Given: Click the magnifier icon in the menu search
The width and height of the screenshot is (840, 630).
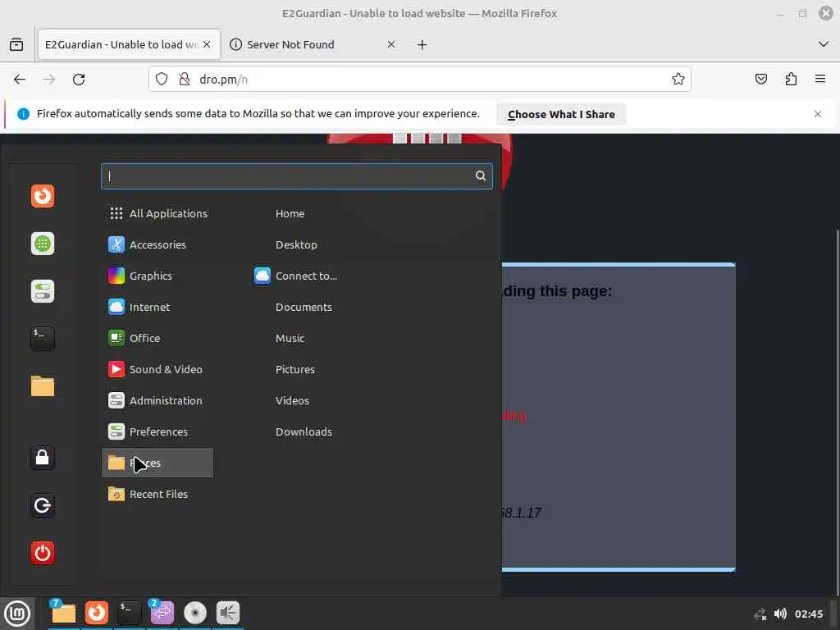Looking at the screenshot, I should point(481,176).
